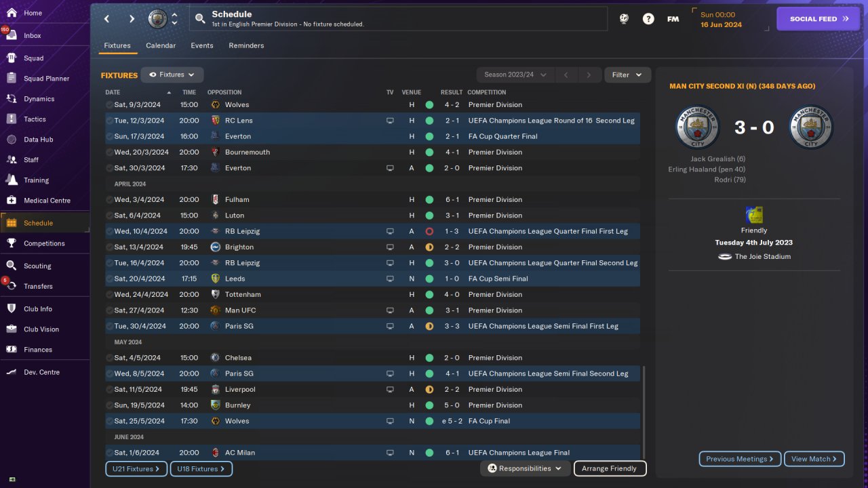Open the Club Vision page
868x488 pixels.
coord(41,329)
